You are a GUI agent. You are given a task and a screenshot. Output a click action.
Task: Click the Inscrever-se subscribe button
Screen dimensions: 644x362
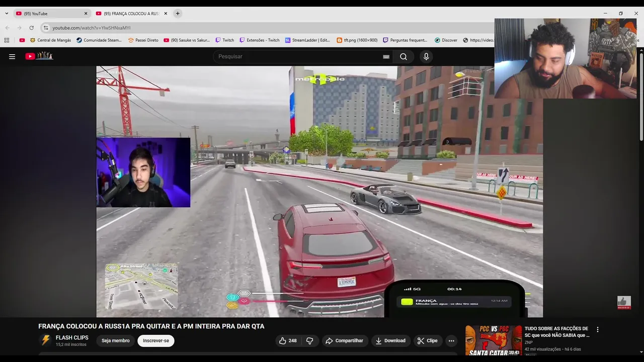click(x=156, y=340)
